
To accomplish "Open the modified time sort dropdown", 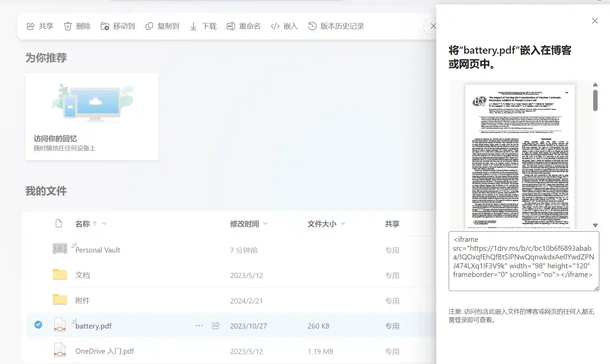I will click(265, 224).
